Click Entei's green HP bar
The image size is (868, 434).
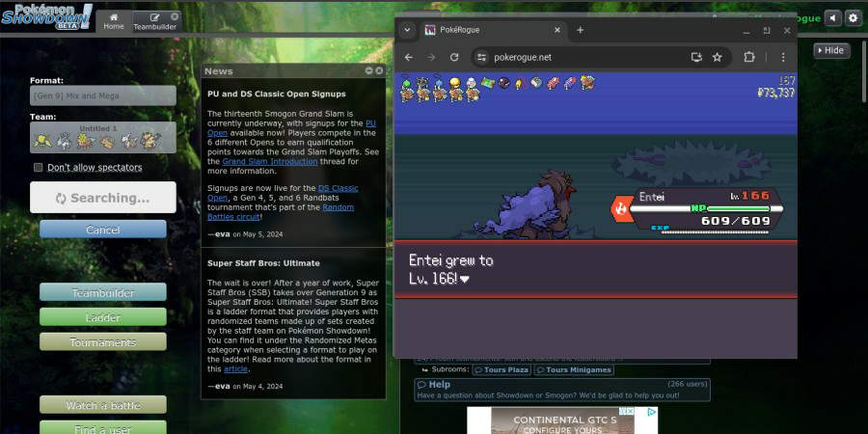coord(738,208)
